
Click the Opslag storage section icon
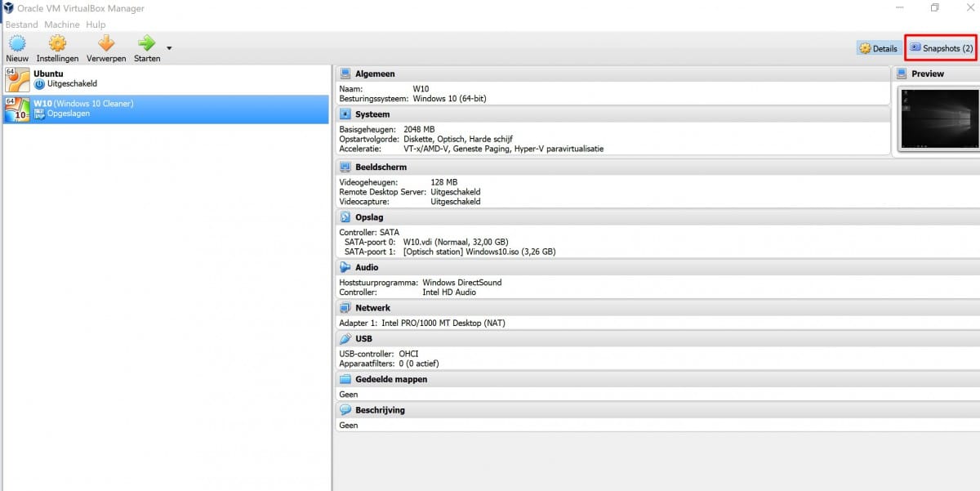tap(345, 217)
